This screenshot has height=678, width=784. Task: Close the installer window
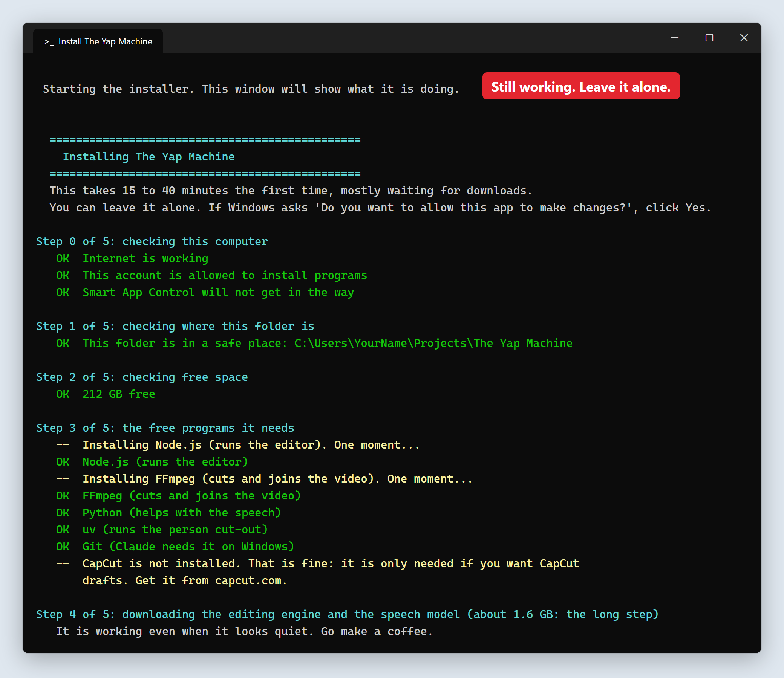click(x=744, y=38)
